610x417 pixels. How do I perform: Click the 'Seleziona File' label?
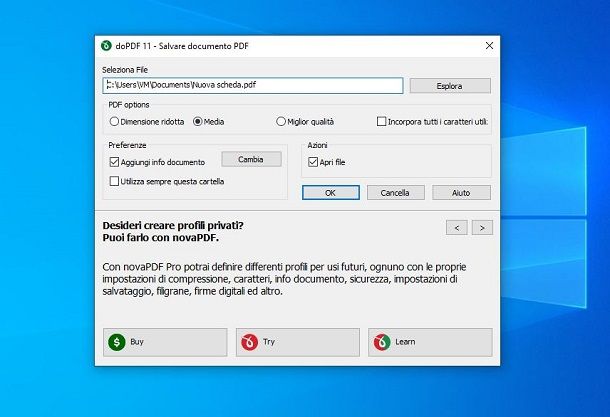click(x=125, y=70)
